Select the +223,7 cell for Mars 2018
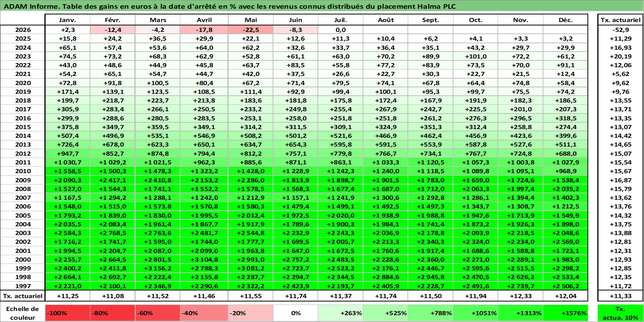This screenshot has height=322, width=644. (x=158, y=101)
